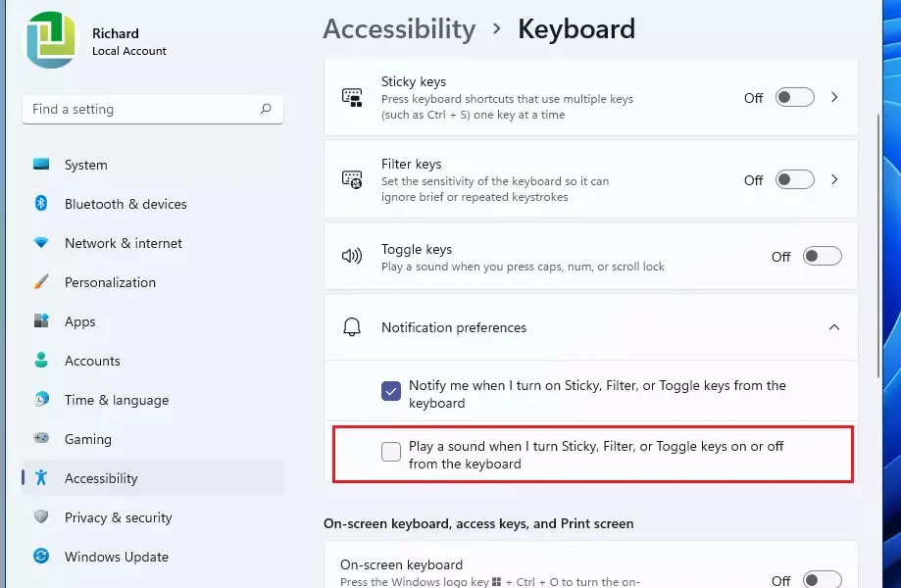The image size is (901, 588).
Task: Click the Network & internet globe icon
Action: [x=40, y=243]
